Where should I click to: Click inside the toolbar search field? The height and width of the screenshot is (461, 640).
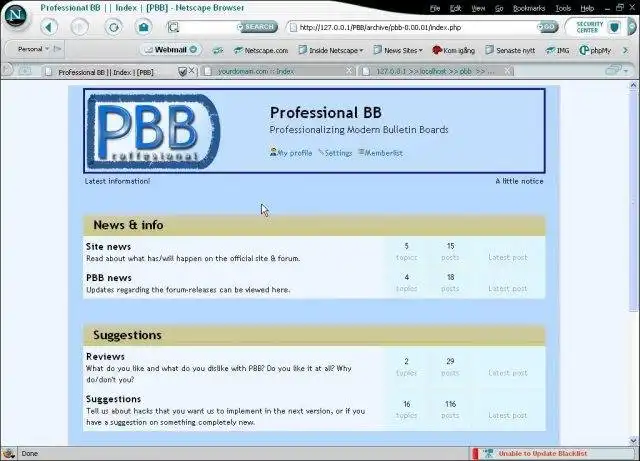[x=208, y=27]
